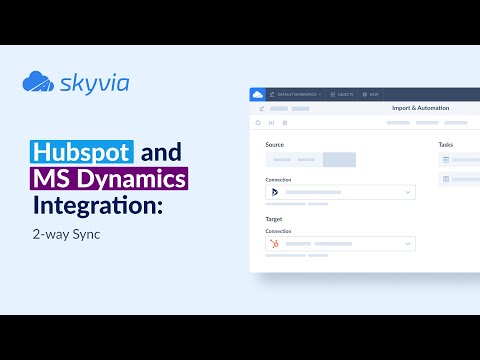The height and width of the screenshot is (360, 480).
Task: Open the DEFAULT WORKSPACE dropdown
Action: pos(296,95)
